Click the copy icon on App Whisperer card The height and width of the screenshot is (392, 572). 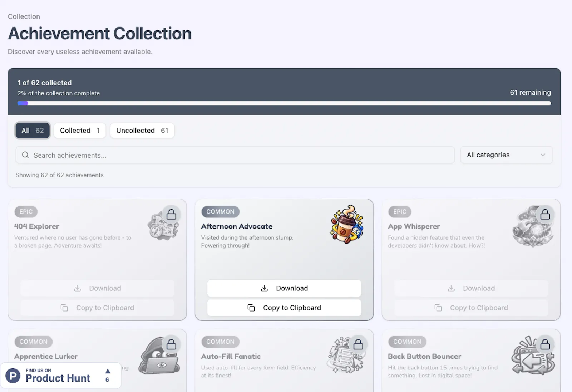tap(438, 308)
